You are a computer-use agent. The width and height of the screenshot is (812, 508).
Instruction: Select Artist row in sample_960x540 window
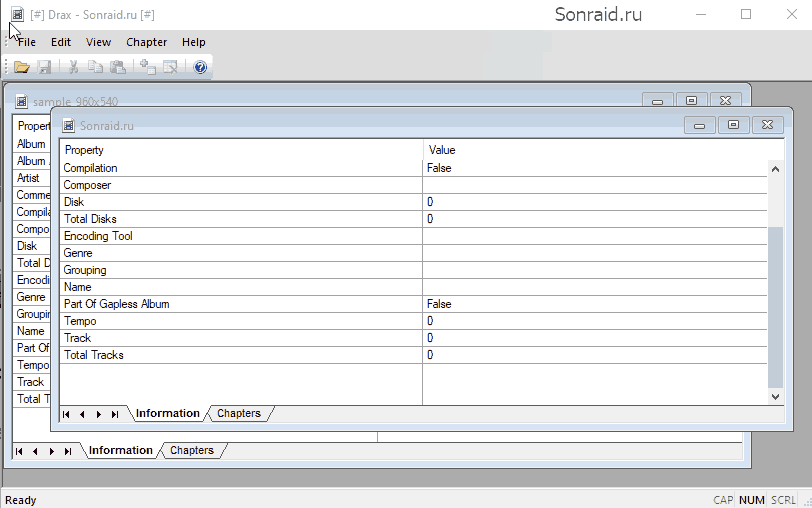[x=32, y=178]
